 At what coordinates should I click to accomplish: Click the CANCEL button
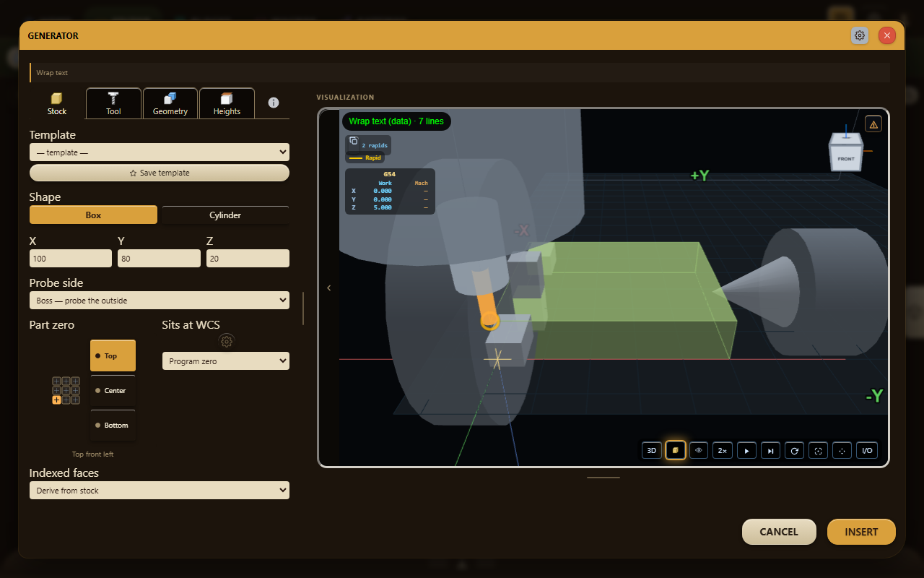779,532
